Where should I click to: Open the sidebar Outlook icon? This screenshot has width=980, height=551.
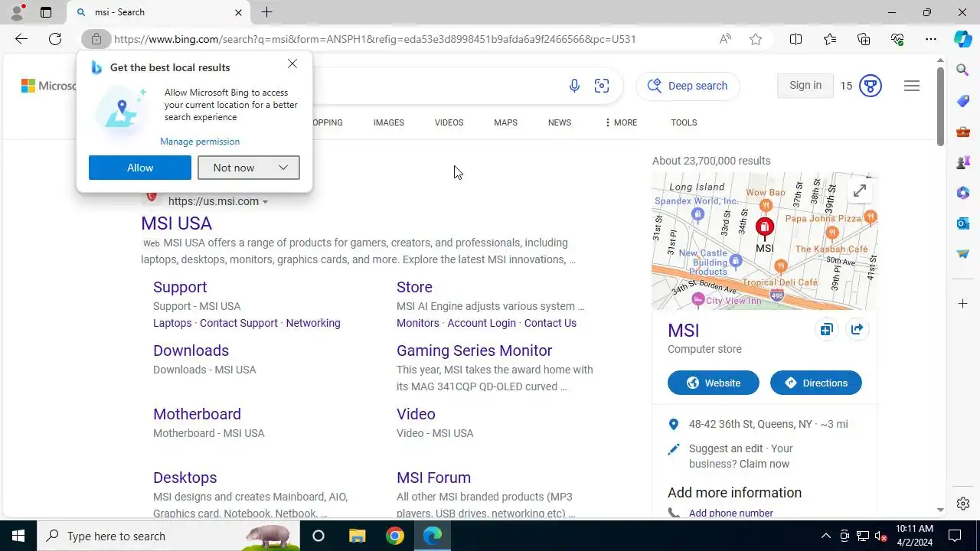pos(963,223)
